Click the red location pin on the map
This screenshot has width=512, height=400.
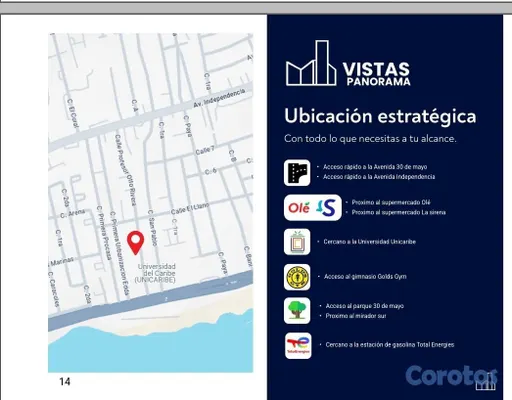(x=135, y=243)
